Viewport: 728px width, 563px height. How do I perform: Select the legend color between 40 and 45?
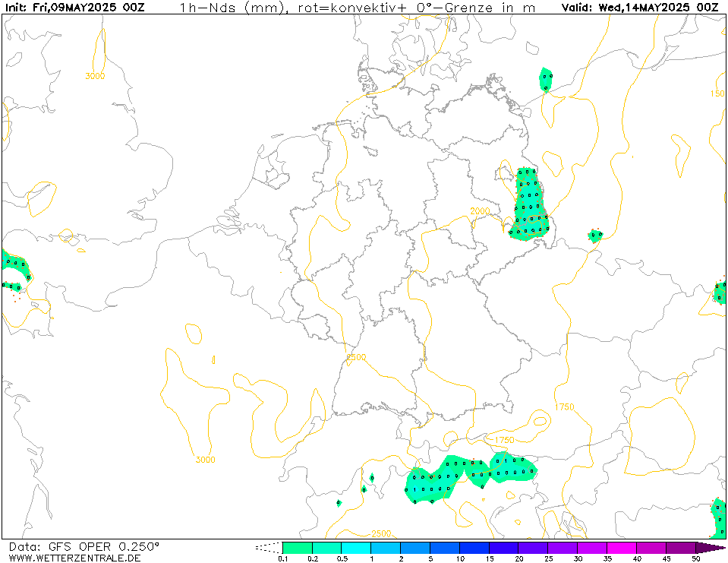(x=651, y=548)
